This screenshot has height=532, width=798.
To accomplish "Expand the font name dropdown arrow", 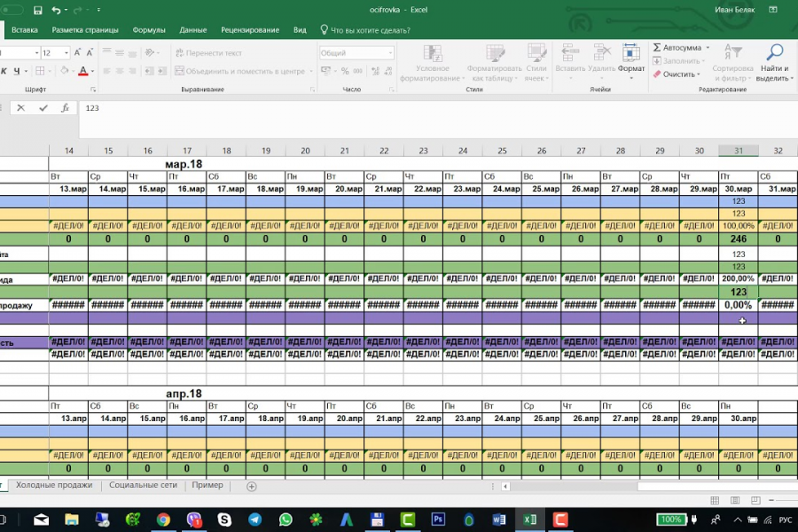I will tap(36, 53).
